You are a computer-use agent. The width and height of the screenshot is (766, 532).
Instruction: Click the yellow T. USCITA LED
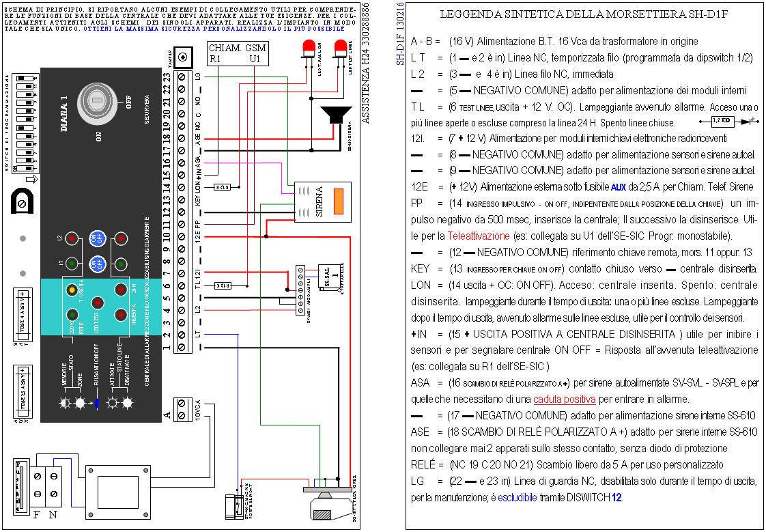click(x=72, y=289)
